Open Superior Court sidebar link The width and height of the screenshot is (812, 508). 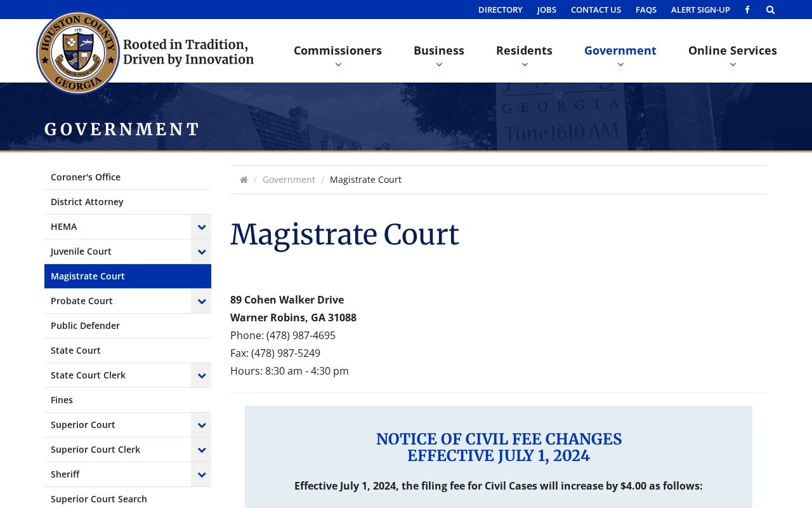pos(117,425)
